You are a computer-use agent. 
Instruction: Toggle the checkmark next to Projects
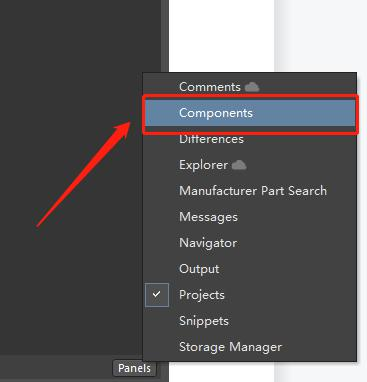(157, 295)
